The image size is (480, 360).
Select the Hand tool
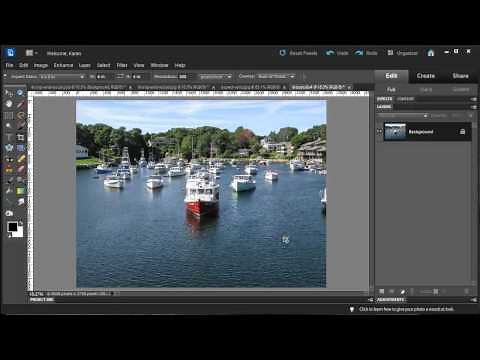click(9, 104)
